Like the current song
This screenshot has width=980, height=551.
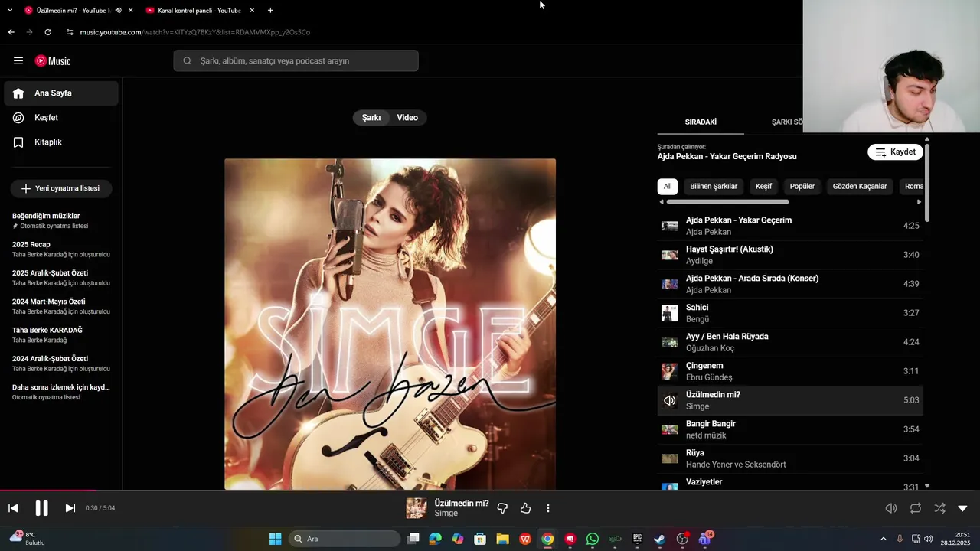coord(525,508)
